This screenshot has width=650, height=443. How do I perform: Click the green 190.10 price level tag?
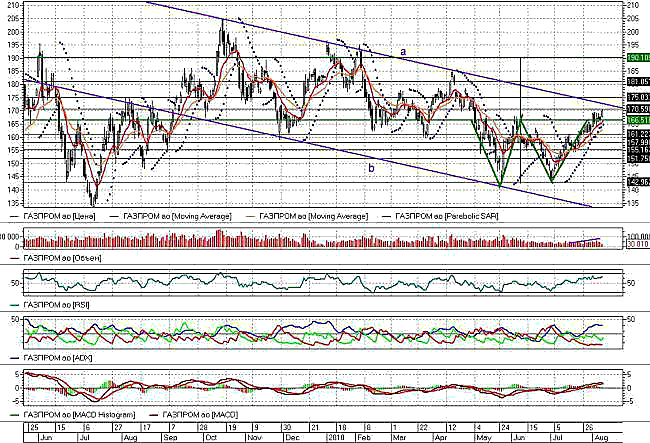pos(638,58)
